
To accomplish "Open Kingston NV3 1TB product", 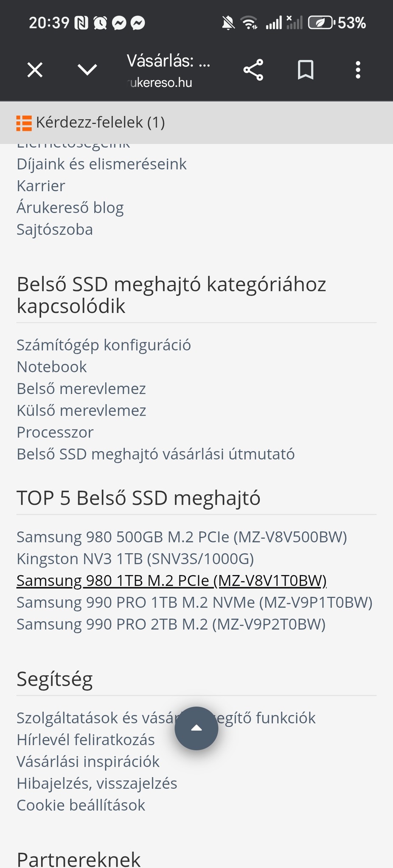I will click(x=135, y=559).
